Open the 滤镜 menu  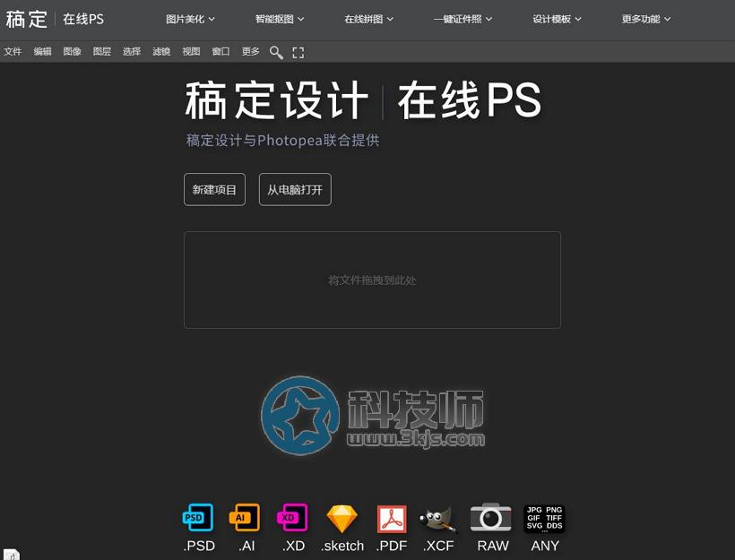[x=161, y=52]
